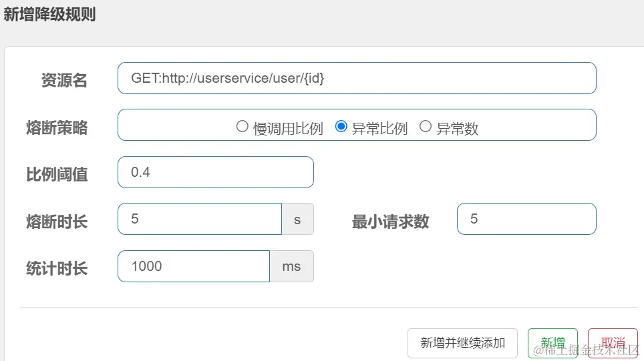The height and width of the screenshot is (361, 644).
Task: Click the 统计时长 label
Action: pos(57,269)
